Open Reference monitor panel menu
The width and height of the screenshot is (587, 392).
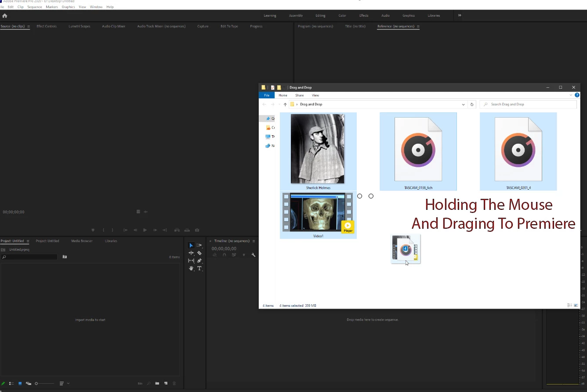pos(418,26)
